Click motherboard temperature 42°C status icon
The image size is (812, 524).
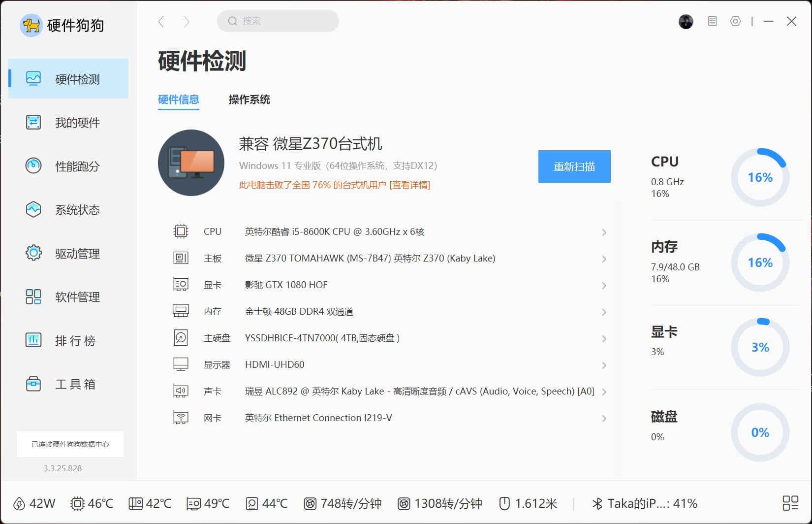point(135,503)
